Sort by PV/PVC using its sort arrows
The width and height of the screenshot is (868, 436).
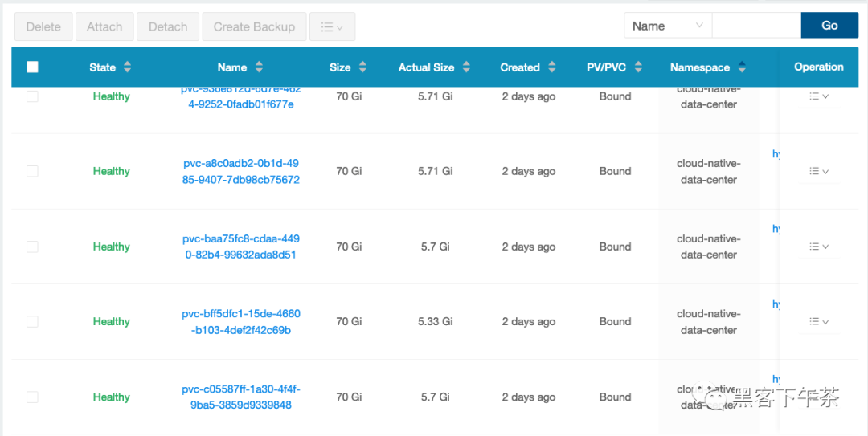638,67
